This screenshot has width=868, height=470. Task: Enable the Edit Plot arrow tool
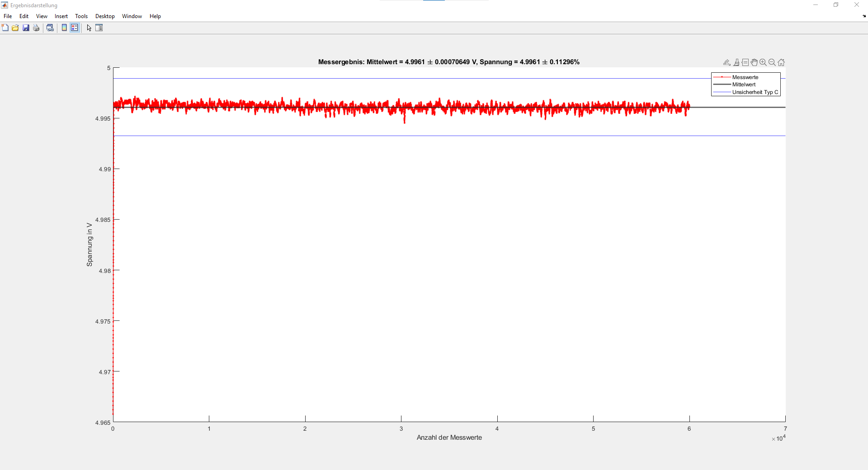pos(89,28)
